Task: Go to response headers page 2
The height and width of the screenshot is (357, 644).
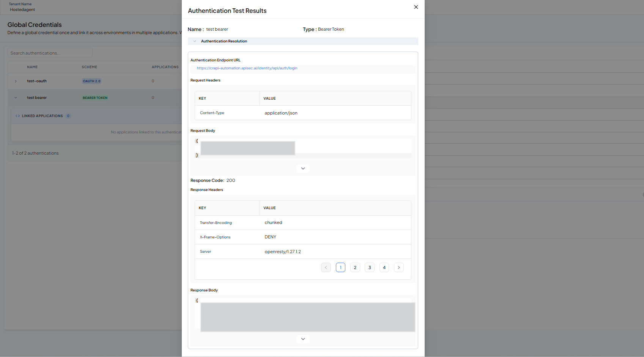Action: 355,268
